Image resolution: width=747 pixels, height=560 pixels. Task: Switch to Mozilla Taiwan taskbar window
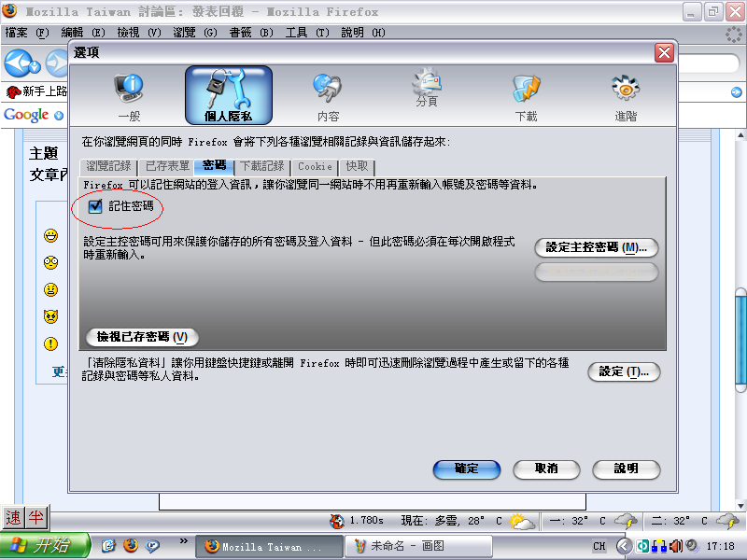[x=270, y=546]
